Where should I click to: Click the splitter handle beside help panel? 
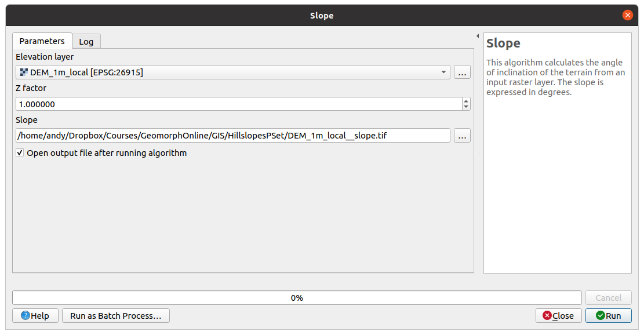click(x=479, y=153)
